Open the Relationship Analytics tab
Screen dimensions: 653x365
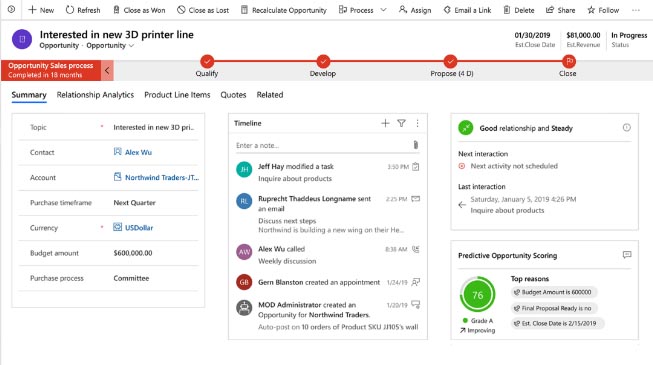click(95, 95)
